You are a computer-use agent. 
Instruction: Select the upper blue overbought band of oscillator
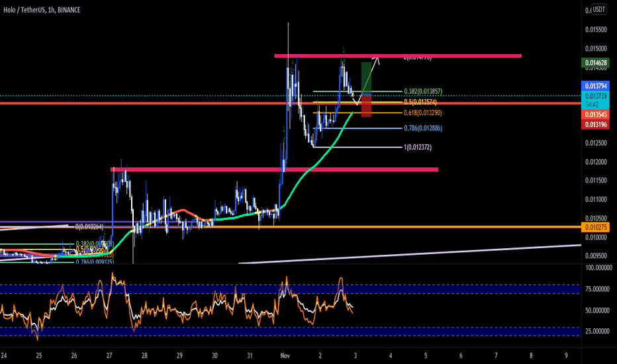[291, 289]
